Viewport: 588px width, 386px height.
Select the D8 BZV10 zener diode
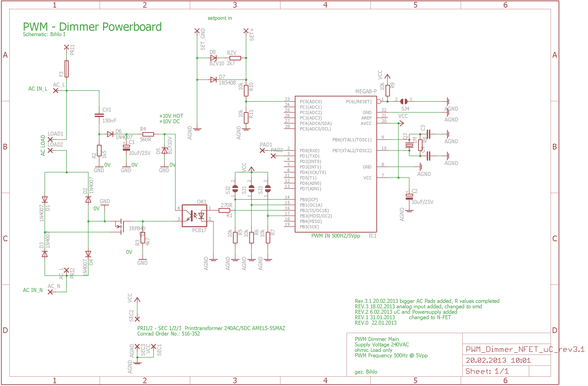(x=214, y=58)
